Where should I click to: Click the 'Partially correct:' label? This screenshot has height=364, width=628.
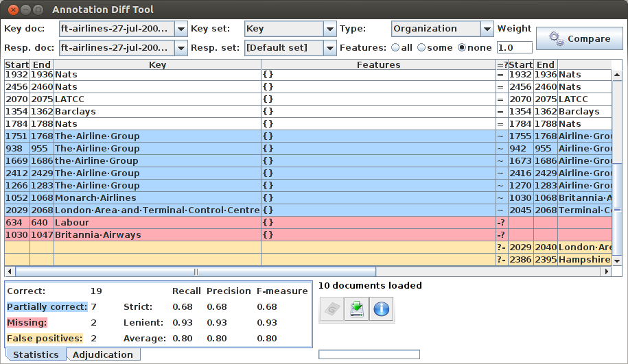[47, 307]
